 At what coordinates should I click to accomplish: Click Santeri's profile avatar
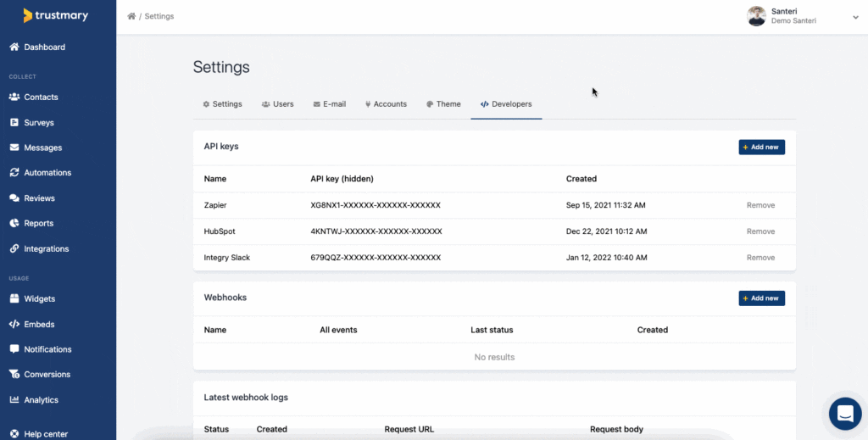pos(756,16)
